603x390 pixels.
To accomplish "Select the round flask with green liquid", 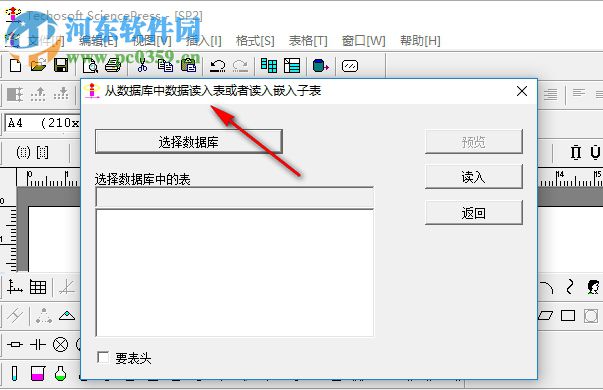I will 60,373.
